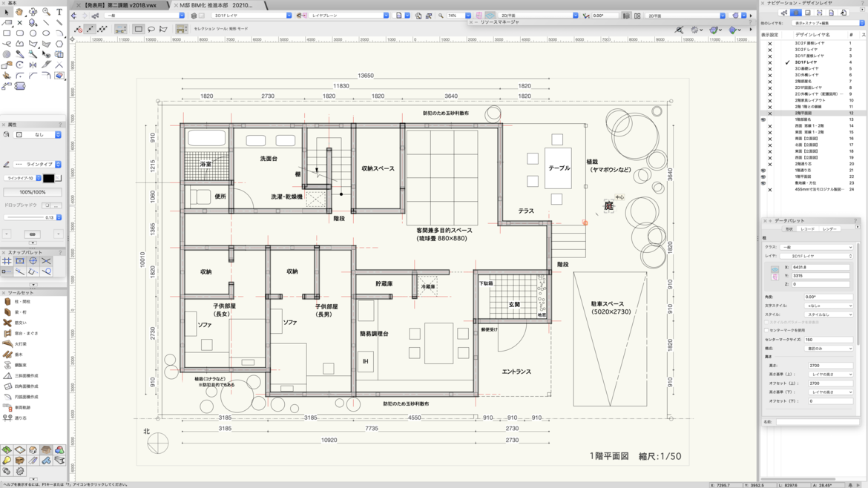Open the レイヤプレーン dropdown

(x=385, y=14)
